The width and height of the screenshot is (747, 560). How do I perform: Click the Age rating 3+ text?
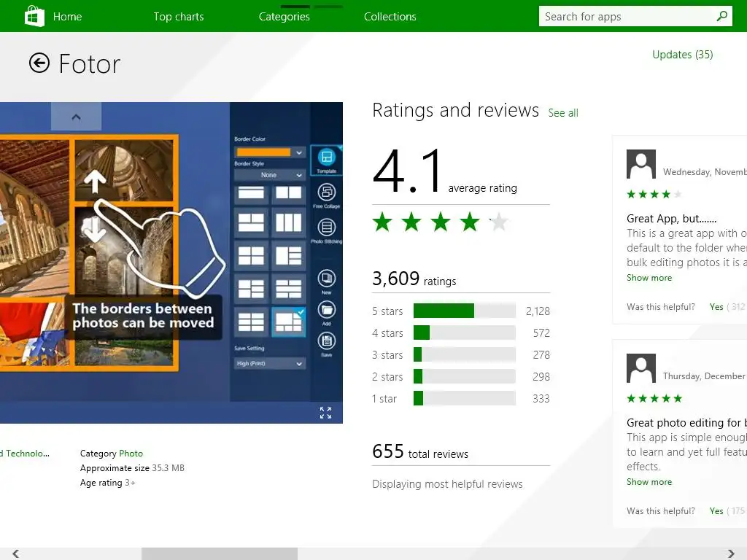tap(108, 483)
